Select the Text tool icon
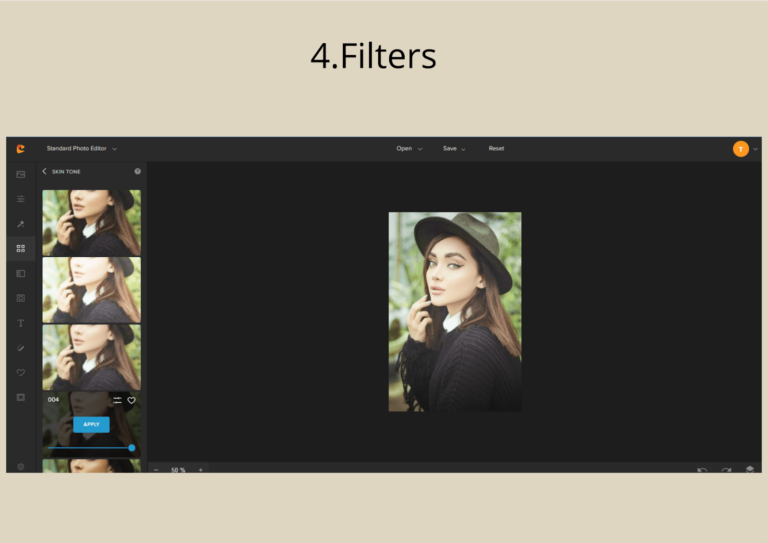 click(x=21, y=323)
